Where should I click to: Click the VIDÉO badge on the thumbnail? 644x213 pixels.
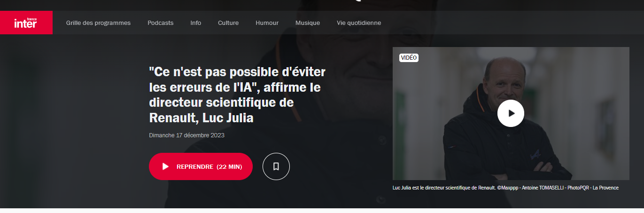[x=409, y=58]
